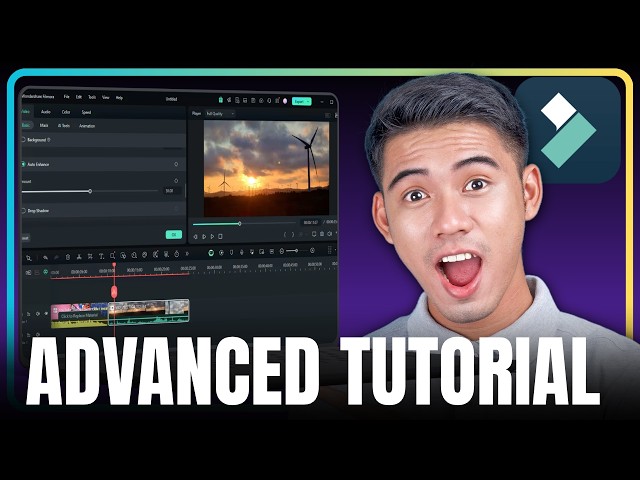Select the 'Click to Replace Material' clip
This screenshot has width=640, height=480.
coord(79,315)
